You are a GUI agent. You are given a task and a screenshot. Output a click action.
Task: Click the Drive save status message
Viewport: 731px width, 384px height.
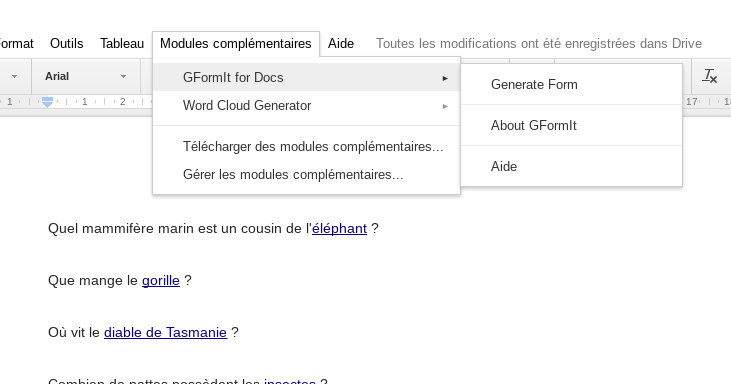[539, 43]
